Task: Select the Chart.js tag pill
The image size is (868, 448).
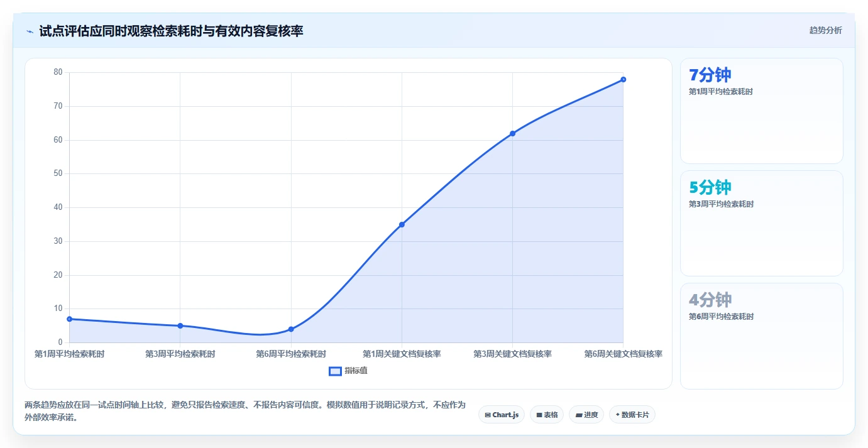Action: coord(502,415)
